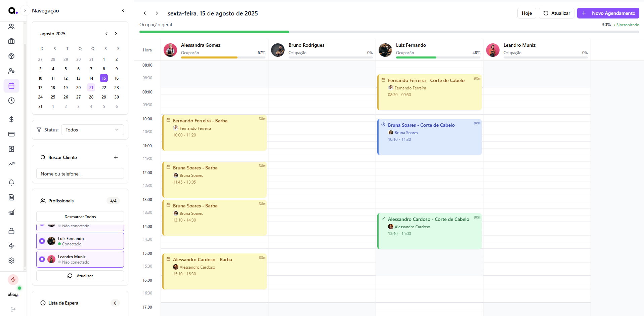Open the lightning bolt automation icon
644x316 pixels.
click(11, 246)
